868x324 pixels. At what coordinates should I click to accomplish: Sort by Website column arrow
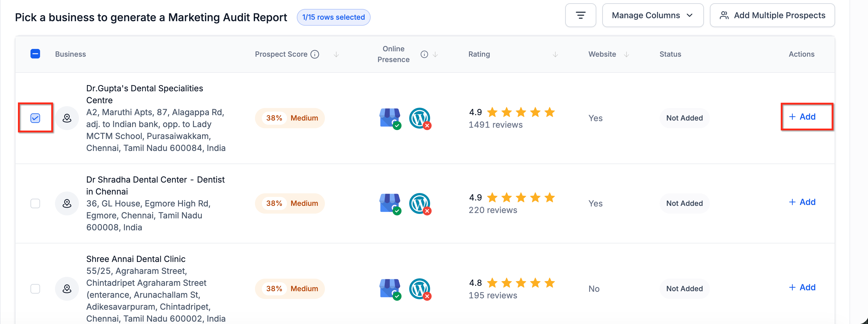[x=626, y=55]
